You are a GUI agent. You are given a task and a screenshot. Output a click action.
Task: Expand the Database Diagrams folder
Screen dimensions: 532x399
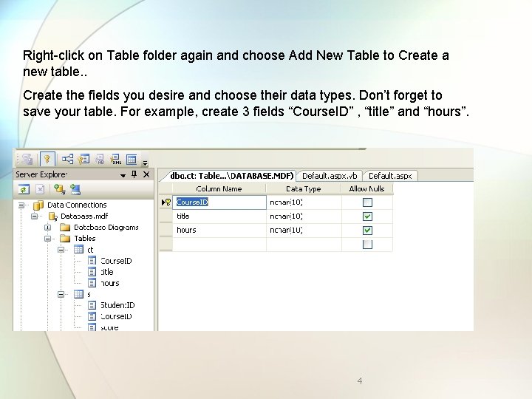tap(47, 228)
